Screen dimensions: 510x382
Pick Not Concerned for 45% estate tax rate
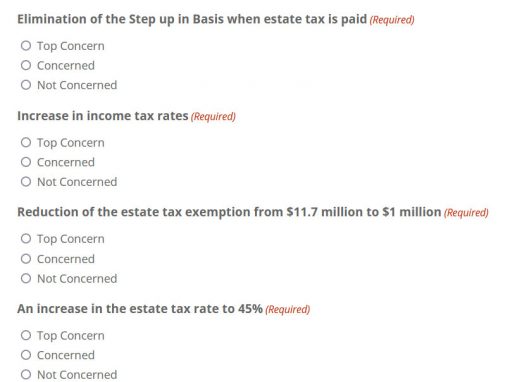click(26, 375)
